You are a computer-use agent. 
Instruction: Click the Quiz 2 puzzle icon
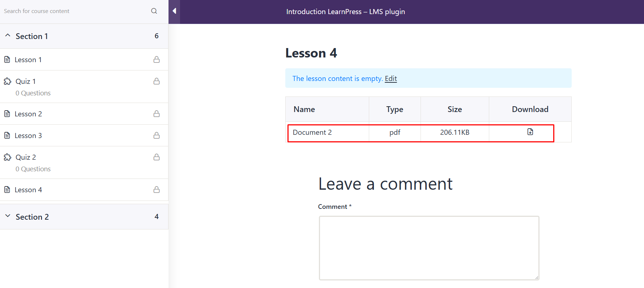[8, 157]
